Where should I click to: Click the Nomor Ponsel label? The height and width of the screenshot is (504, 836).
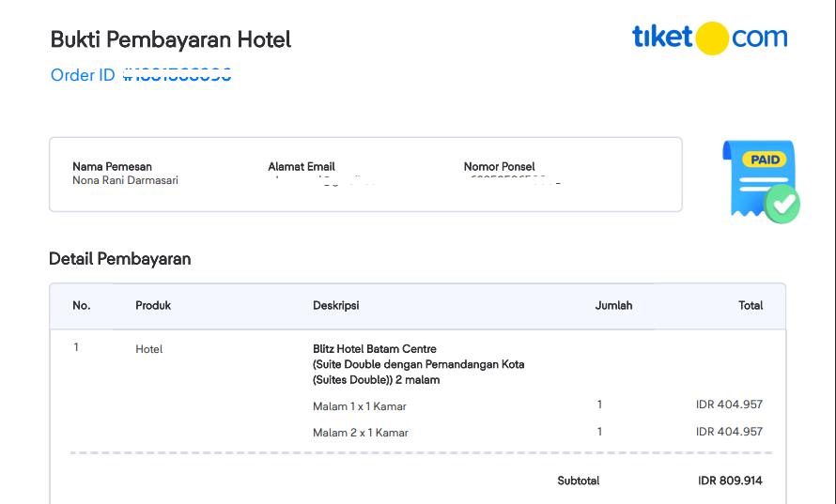pyautogui.click(x=499, y=167)
